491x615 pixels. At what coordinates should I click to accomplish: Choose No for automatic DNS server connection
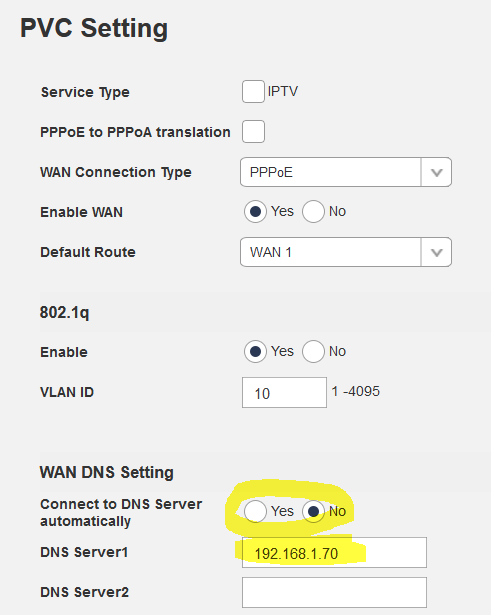coord(313,511)
